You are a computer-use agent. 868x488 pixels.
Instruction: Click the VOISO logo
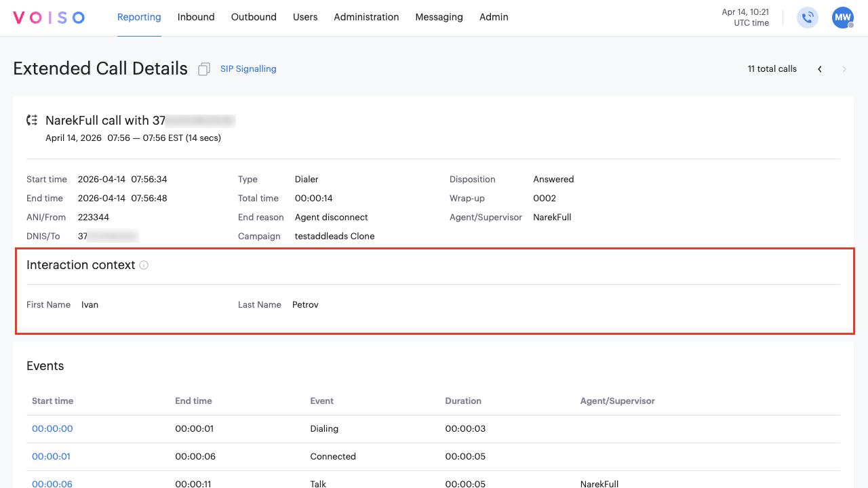point(48,18)
